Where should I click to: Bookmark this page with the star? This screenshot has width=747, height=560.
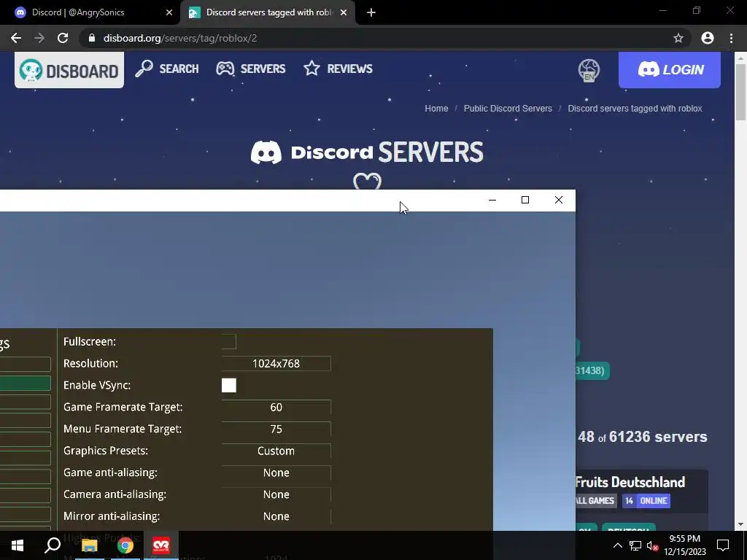tap(678, 38)
